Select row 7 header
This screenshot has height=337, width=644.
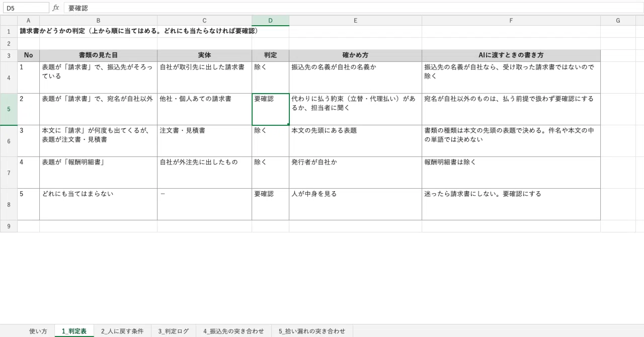[9, 173]
